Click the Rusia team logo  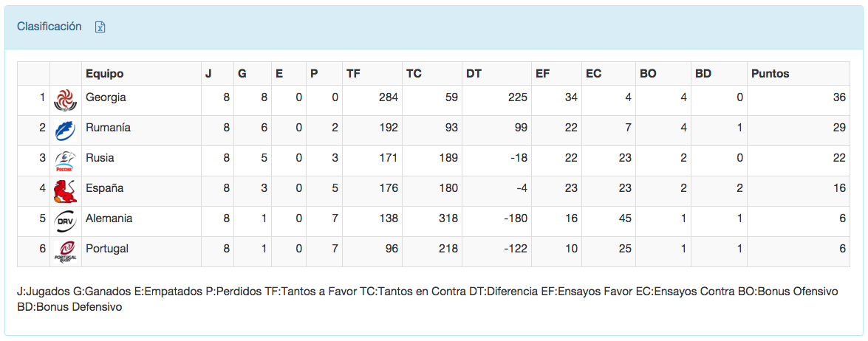[x=65, y=160]
